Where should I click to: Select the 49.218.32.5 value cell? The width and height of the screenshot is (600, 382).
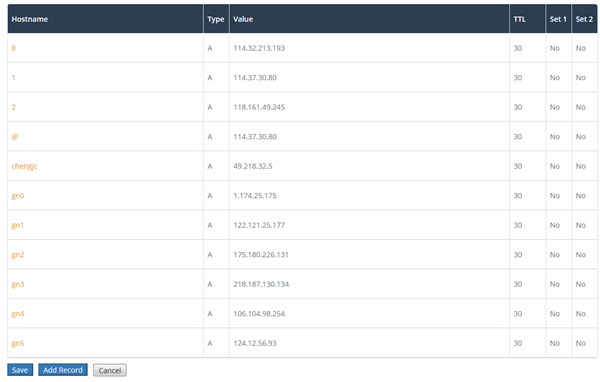pos(369,166)
